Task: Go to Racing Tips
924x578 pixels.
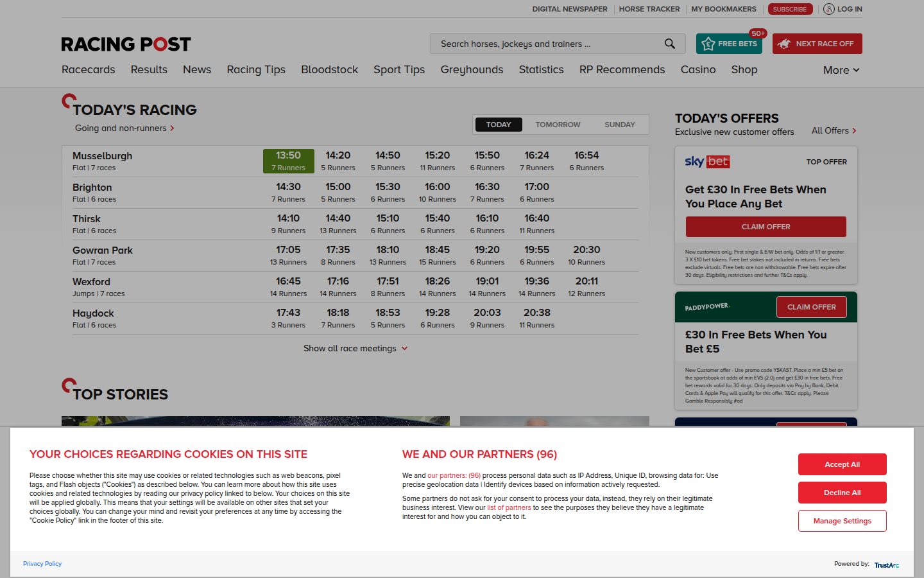Action: (x=256, y=69)
